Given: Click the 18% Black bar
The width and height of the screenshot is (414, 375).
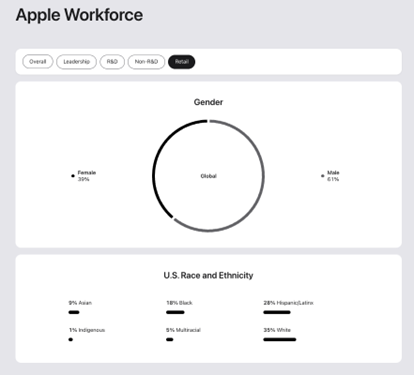Looking at the screenshot, I should (175, 312).
